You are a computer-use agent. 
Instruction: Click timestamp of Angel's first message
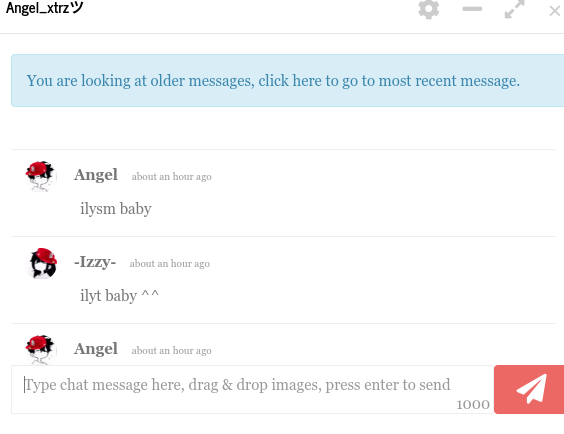[172, 177]
